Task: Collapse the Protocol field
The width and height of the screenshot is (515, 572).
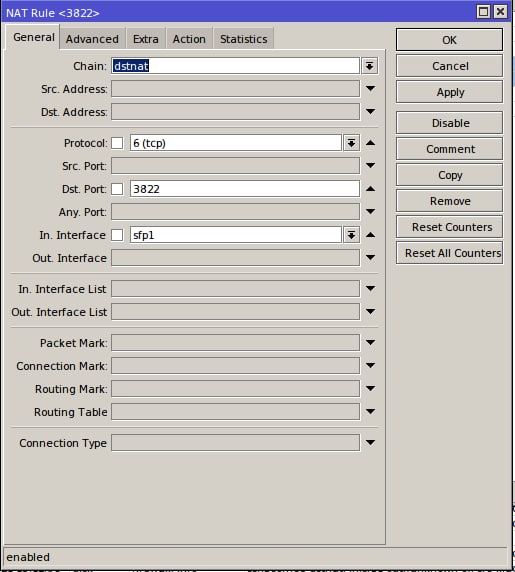Action: point(370,143)
